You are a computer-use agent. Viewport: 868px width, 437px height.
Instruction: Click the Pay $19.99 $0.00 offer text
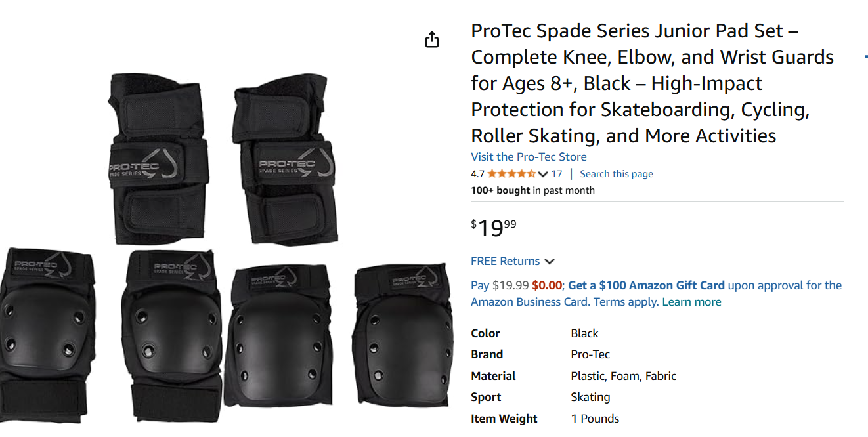click(516, 285)
